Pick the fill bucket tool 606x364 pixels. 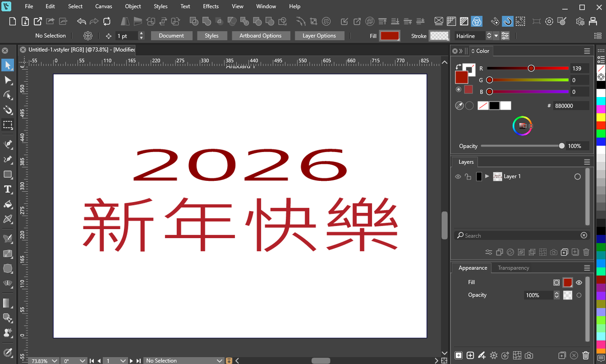point(8,204)
